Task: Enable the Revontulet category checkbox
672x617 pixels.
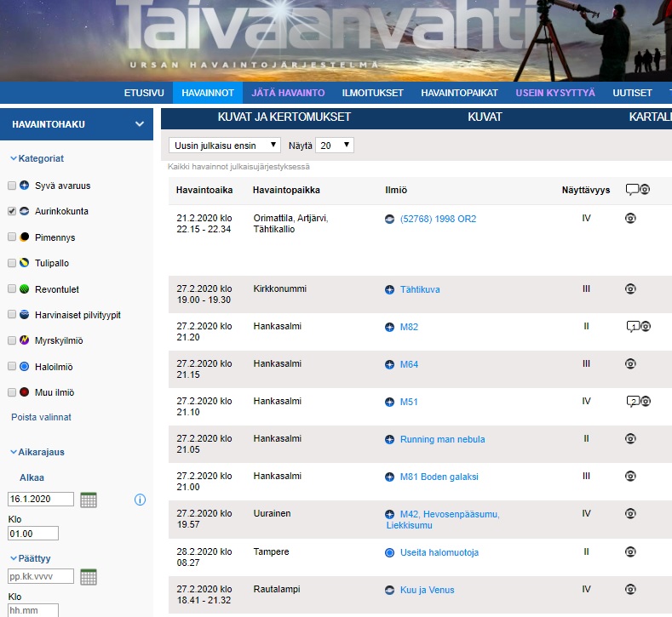Action: [12, 289]
